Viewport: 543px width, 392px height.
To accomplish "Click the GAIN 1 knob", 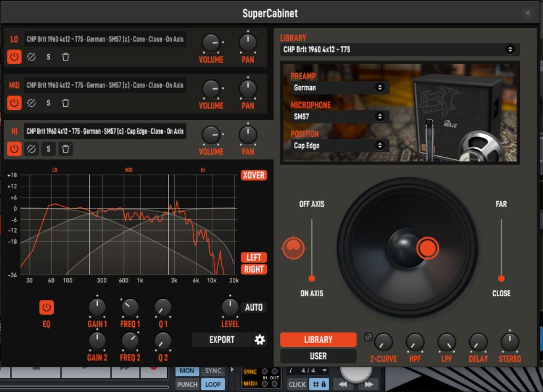I will coord(97,307).
